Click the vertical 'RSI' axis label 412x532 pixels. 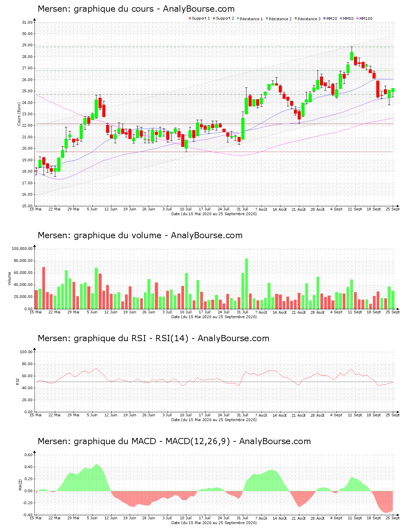click(x=18, y=382)
